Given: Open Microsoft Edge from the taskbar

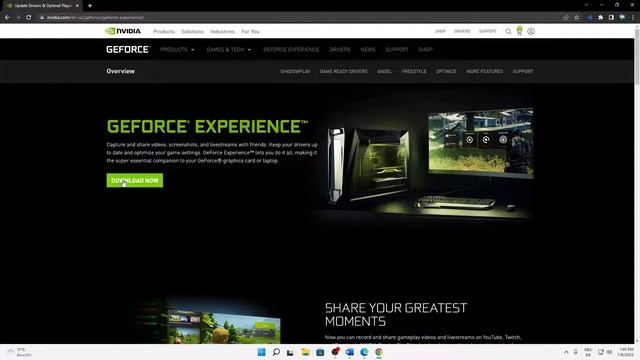Looking at the screenshot, I should (364, 352).
